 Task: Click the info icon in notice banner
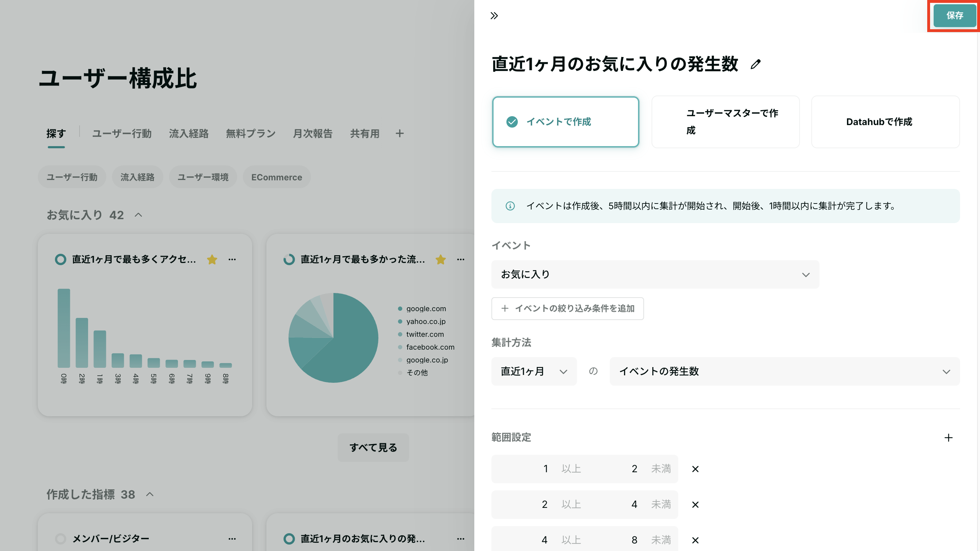pyautogui.click(x=510, y=206)
